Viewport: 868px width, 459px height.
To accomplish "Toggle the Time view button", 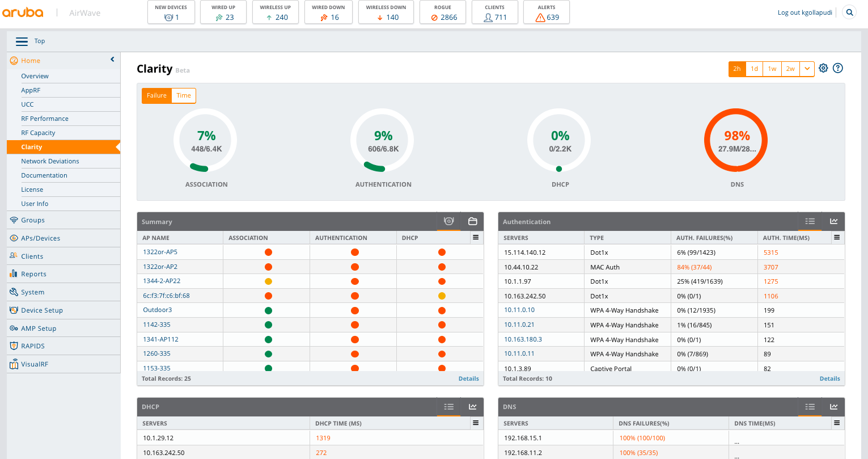I will 184,95.
